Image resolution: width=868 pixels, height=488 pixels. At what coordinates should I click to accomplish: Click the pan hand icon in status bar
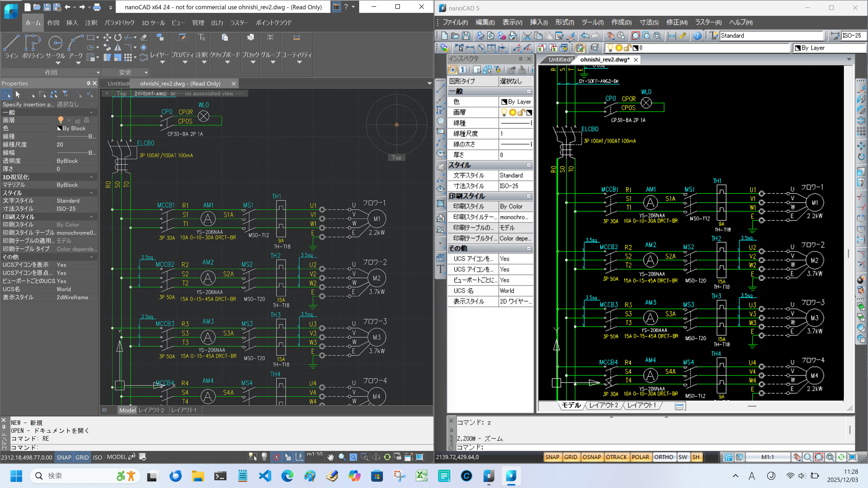[330, 457]
